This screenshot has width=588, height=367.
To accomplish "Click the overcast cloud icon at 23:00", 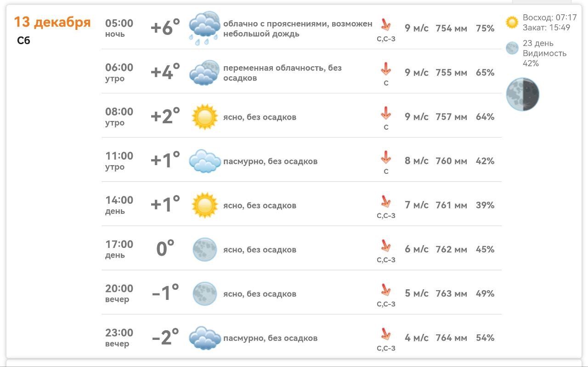I will (x=205, y=338).
